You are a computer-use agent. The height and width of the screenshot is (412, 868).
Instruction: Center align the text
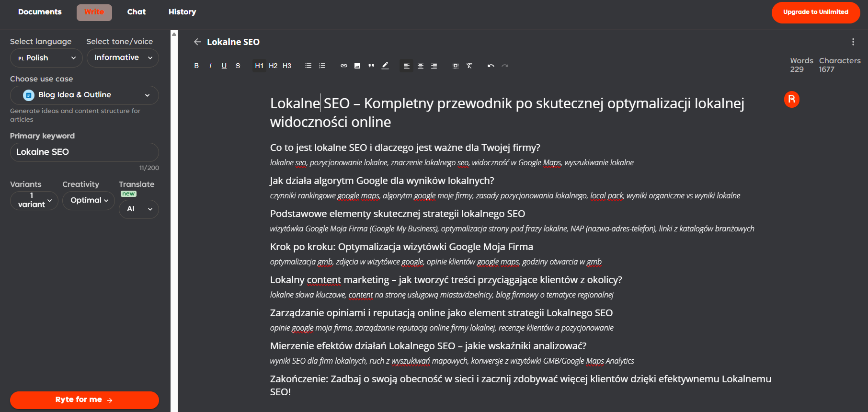(420, 66)
